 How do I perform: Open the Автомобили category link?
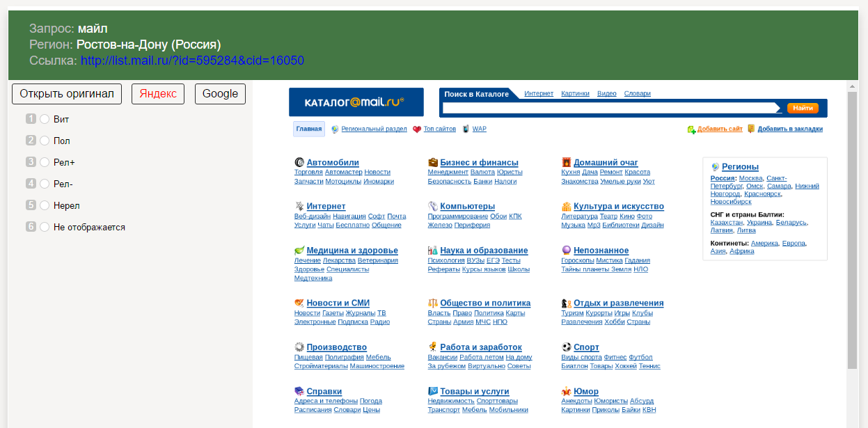333,163
